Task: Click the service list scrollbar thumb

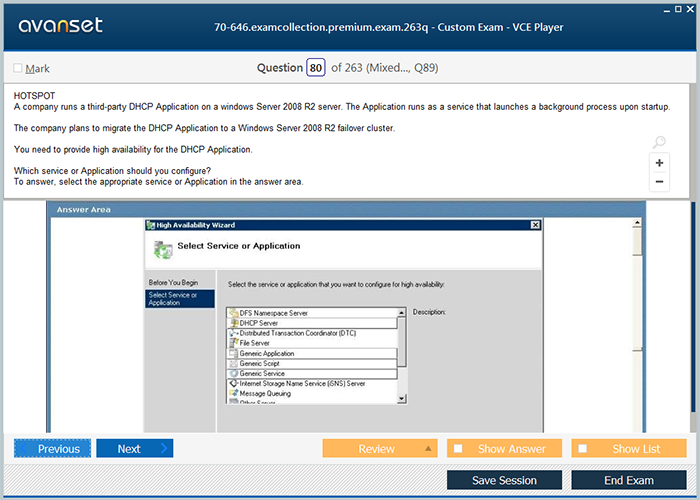Action: [x=401, y=342]
